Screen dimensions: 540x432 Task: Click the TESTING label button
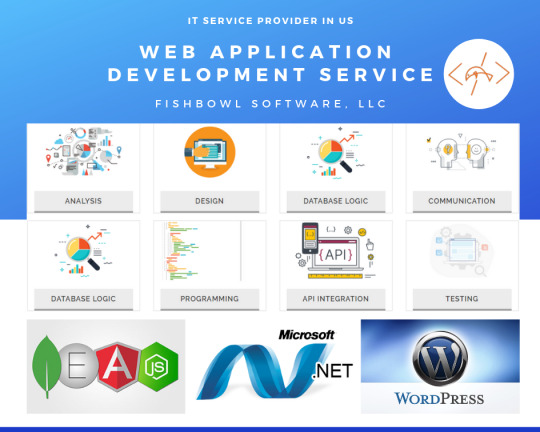[x=462, y=299]
